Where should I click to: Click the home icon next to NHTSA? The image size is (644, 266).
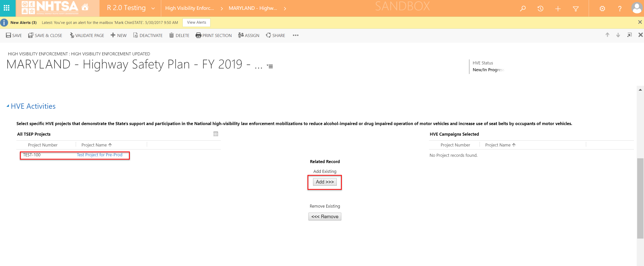tap(85, 7)
